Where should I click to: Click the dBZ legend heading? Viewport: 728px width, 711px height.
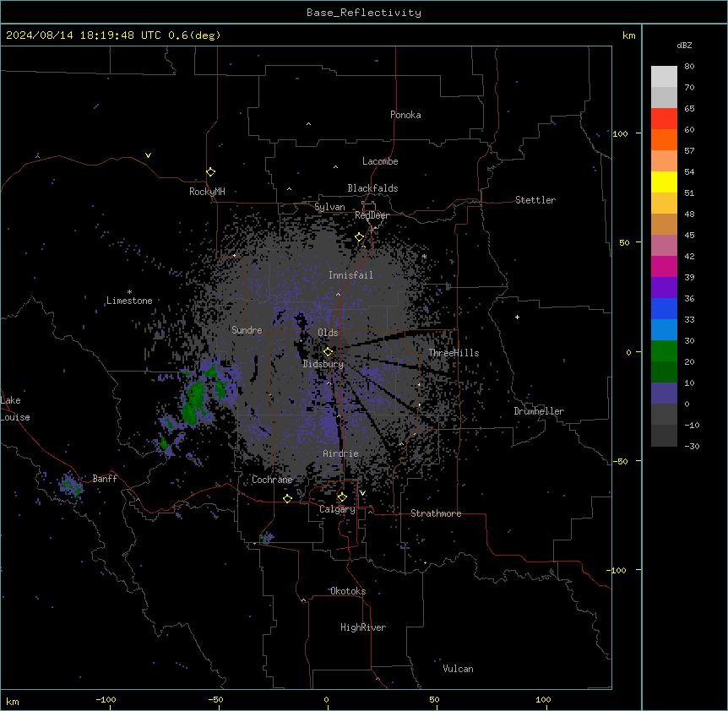point(684,45)
